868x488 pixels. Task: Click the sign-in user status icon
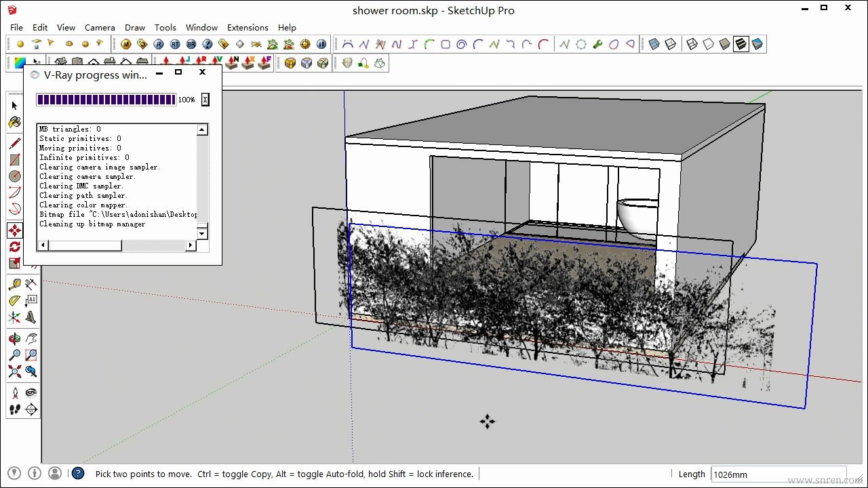(56, 473)
